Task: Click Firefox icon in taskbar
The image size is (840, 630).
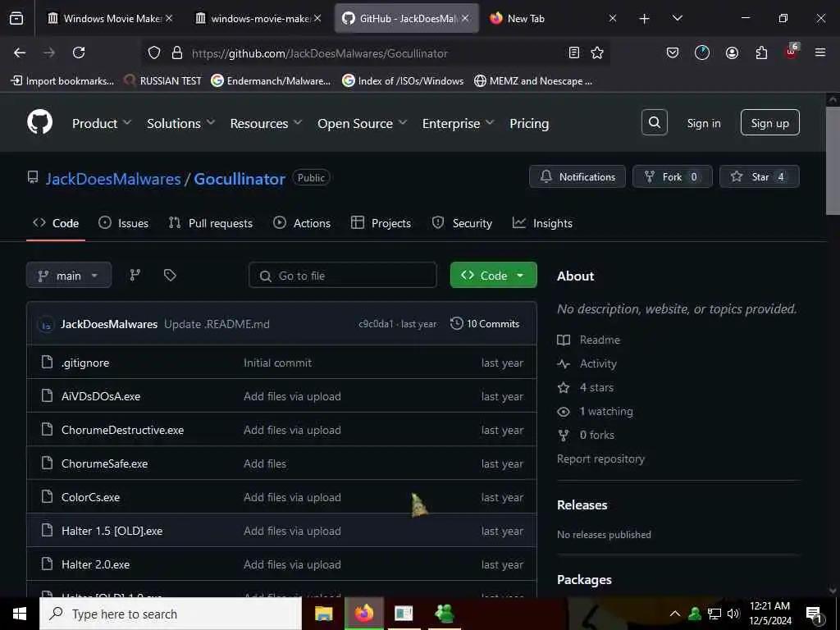Action: 363,614
